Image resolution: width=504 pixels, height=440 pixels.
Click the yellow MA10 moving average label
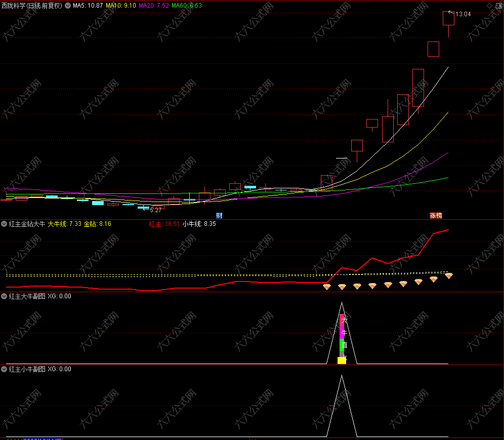point(120,6)
